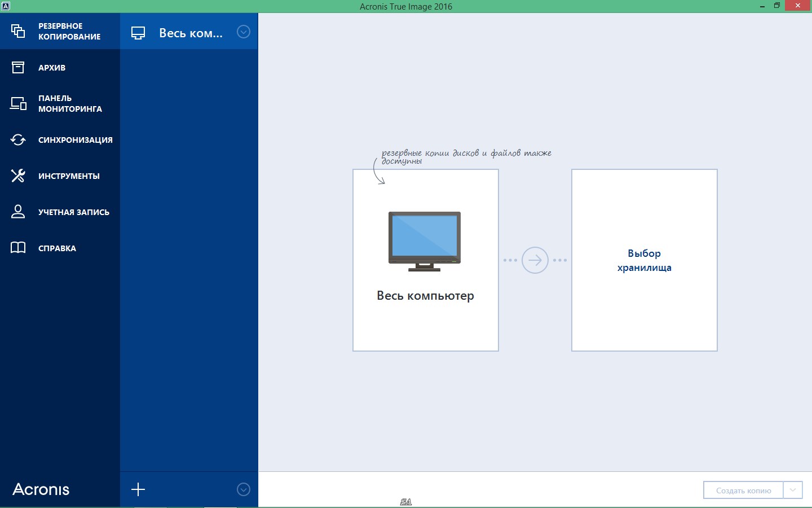Restore down the Acronis window
This screenshot has width=812, height=508.
coord(777,6)
